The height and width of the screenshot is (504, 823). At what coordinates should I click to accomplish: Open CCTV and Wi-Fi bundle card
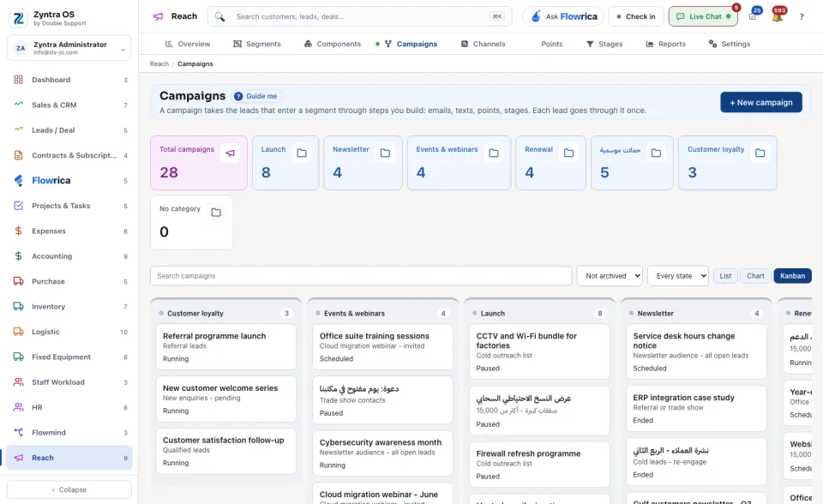tap(539, 351)
